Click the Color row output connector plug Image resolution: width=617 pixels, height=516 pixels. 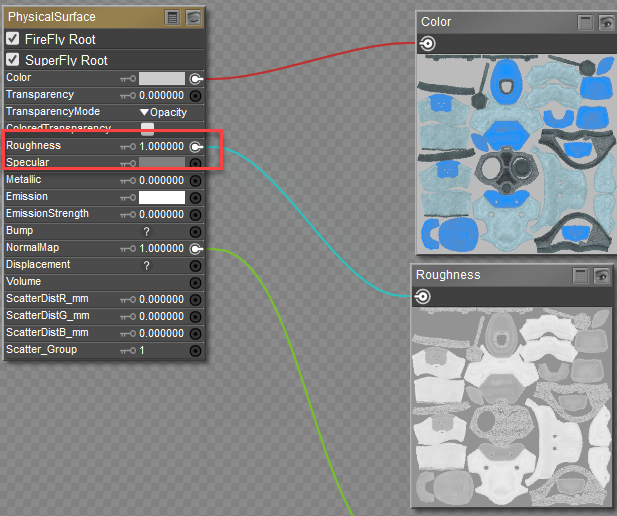point(196,79)
